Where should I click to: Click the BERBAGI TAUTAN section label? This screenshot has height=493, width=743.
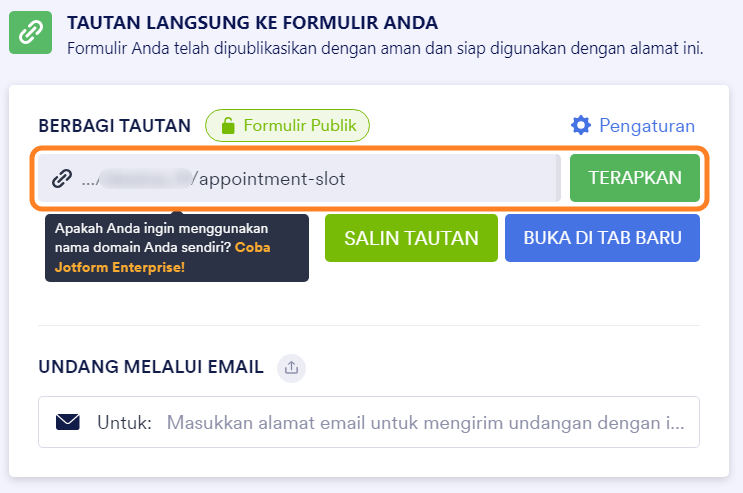point(114,126)
